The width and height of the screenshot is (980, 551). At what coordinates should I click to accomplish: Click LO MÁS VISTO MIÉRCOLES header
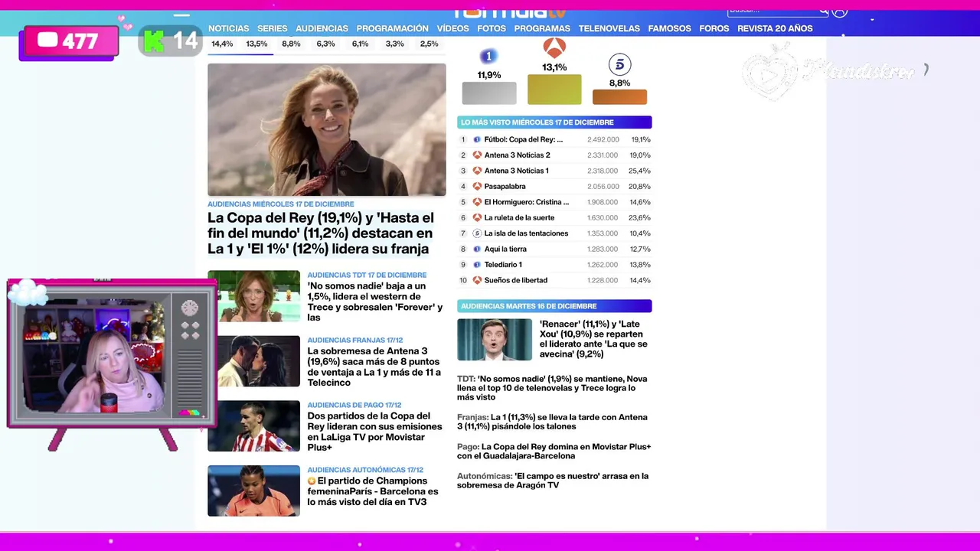pos(554,122)
